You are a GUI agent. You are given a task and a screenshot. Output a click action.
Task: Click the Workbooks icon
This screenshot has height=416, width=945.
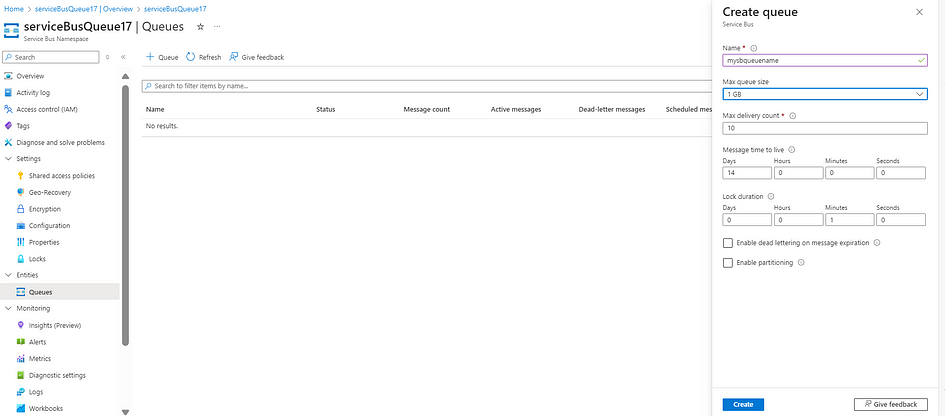point(20,408)
